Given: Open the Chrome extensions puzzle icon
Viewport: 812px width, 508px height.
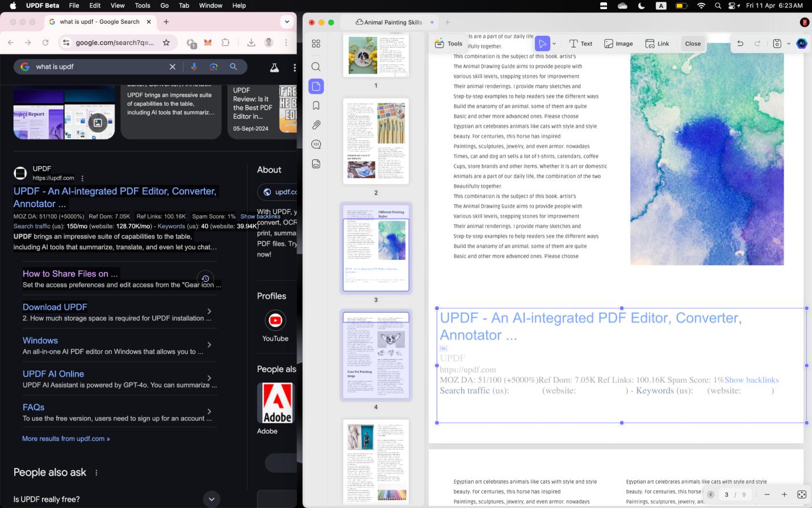Looking at the screenshot, I should coord(225,43).
